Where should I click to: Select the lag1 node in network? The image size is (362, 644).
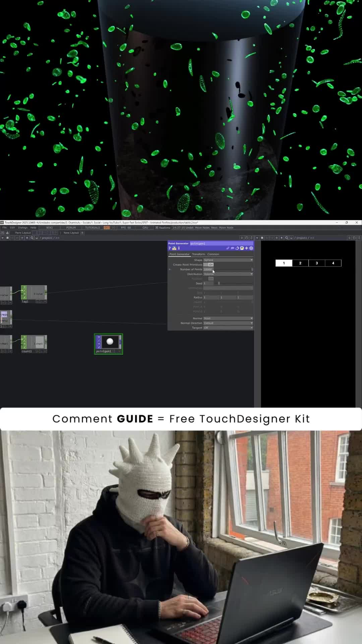coord(34,294)
